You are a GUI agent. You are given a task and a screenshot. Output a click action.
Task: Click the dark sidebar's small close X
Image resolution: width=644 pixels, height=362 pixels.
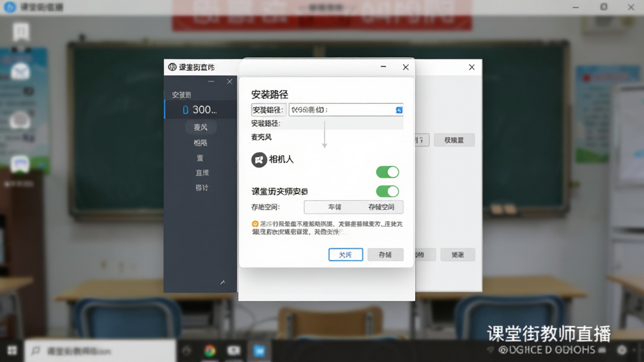(230, 82)
